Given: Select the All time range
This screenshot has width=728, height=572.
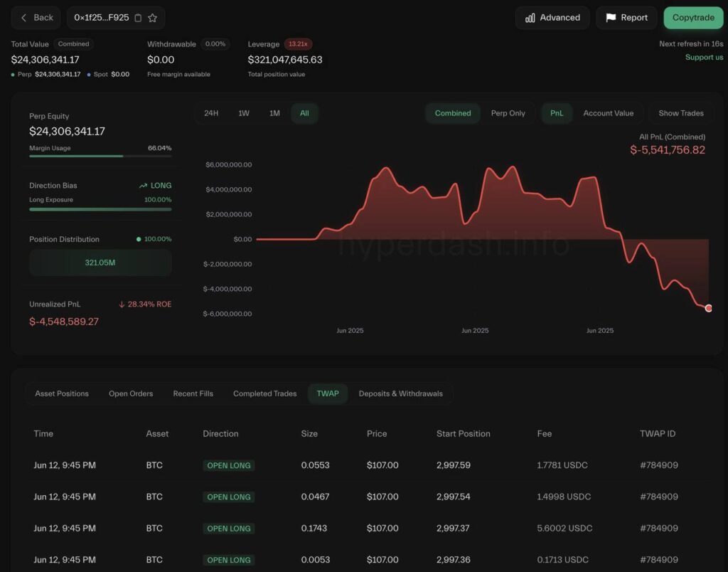Looking at the screenshot, I should point(304,113).
